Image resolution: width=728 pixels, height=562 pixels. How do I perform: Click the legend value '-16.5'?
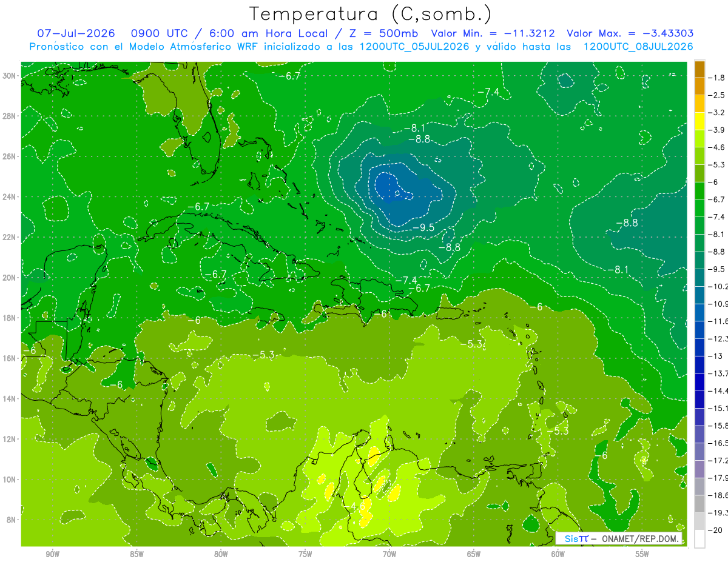tap(718, 443)
